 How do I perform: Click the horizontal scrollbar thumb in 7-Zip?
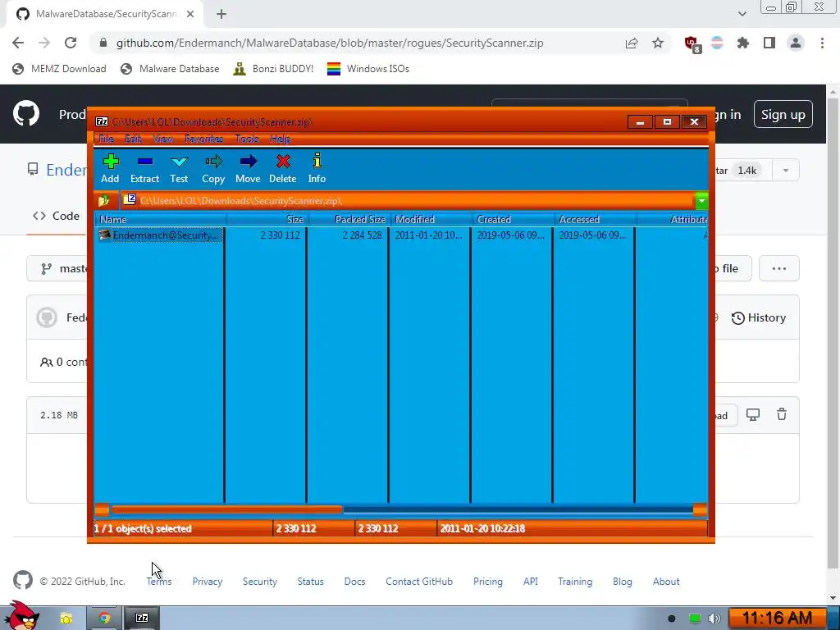coord(226,509)
